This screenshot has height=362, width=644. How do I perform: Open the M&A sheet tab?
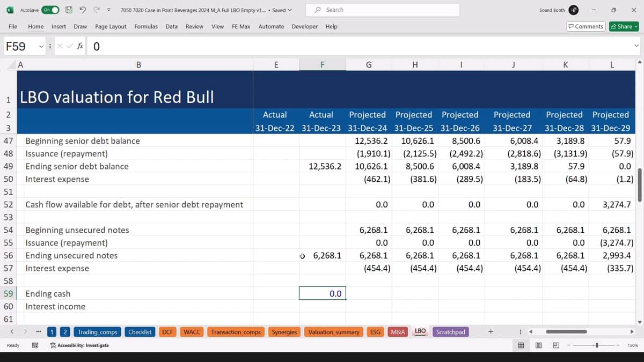click(398, 332)
